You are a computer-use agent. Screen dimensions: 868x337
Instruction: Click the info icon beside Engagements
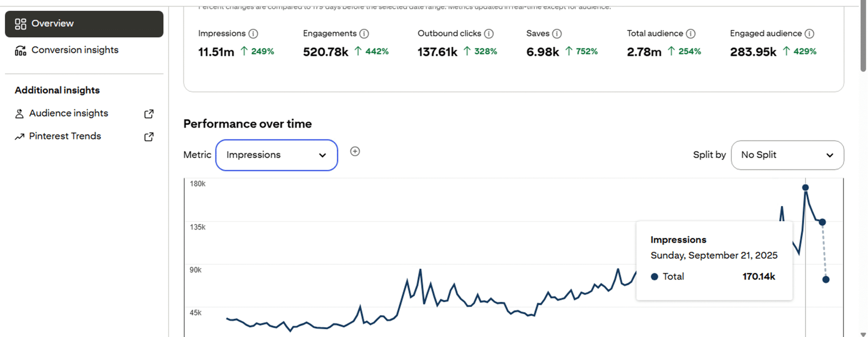364,34
